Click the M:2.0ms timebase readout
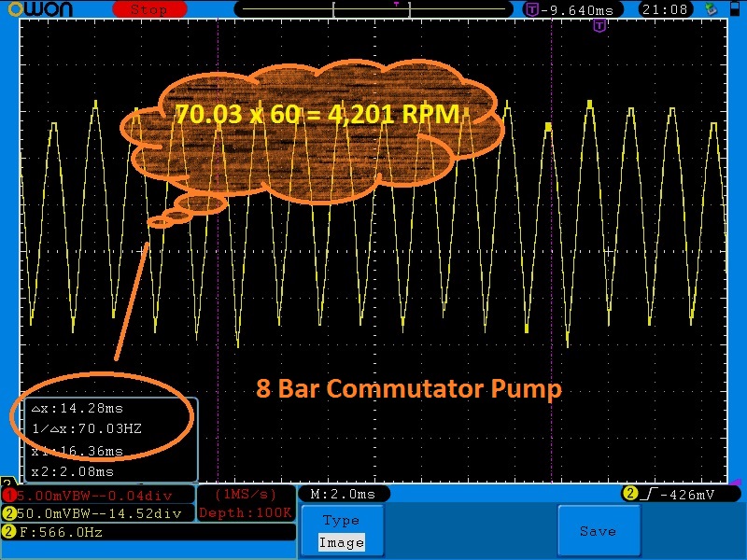Viewport: 747px width, 560px height. pyautogui.click(x=343, y=493)
